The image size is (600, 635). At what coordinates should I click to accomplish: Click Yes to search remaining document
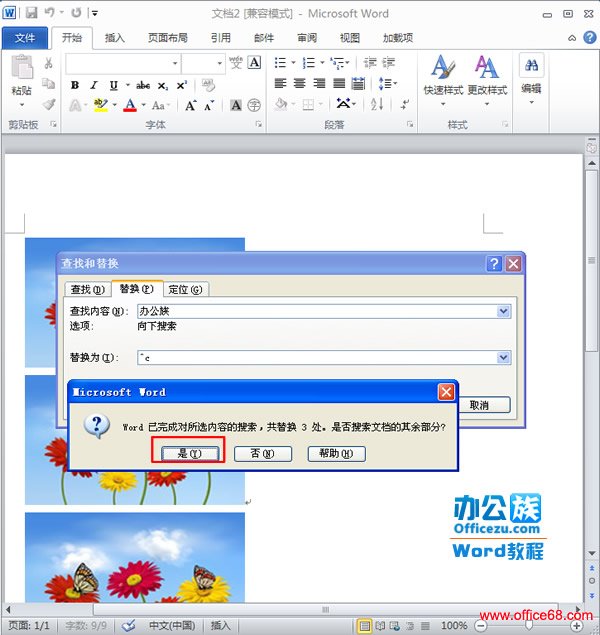point(190,454)
